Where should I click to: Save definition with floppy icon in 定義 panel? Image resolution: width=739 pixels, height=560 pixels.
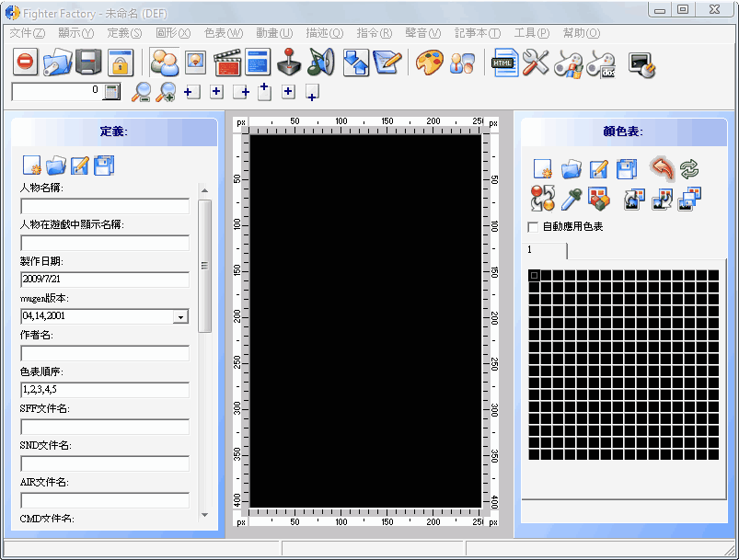[104, 166]
